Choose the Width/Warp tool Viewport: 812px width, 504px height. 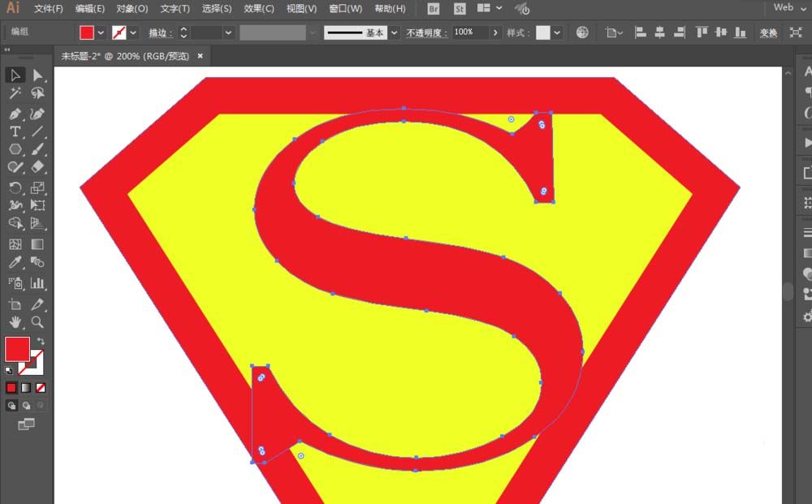coord(15,205)
